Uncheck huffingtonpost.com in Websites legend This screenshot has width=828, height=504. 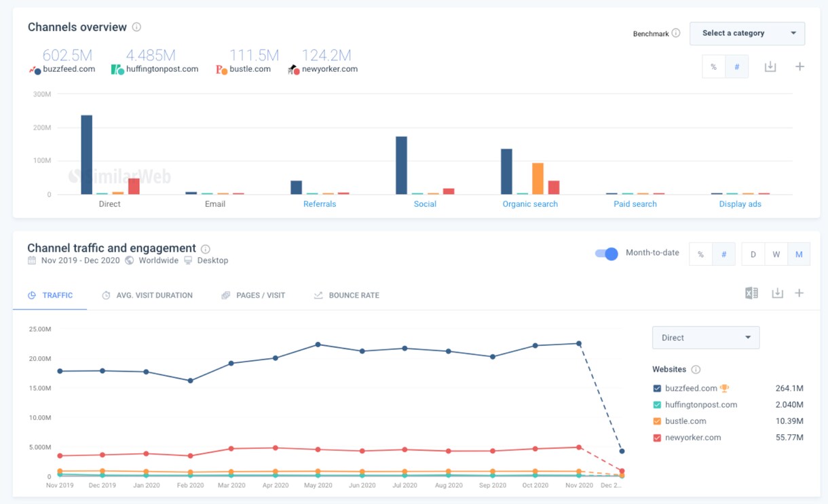point(657,405)
